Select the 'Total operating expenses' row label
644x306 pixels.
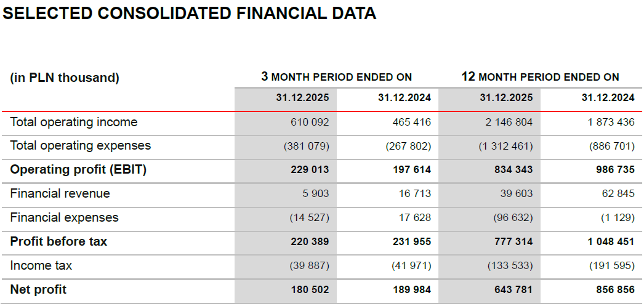81,146
